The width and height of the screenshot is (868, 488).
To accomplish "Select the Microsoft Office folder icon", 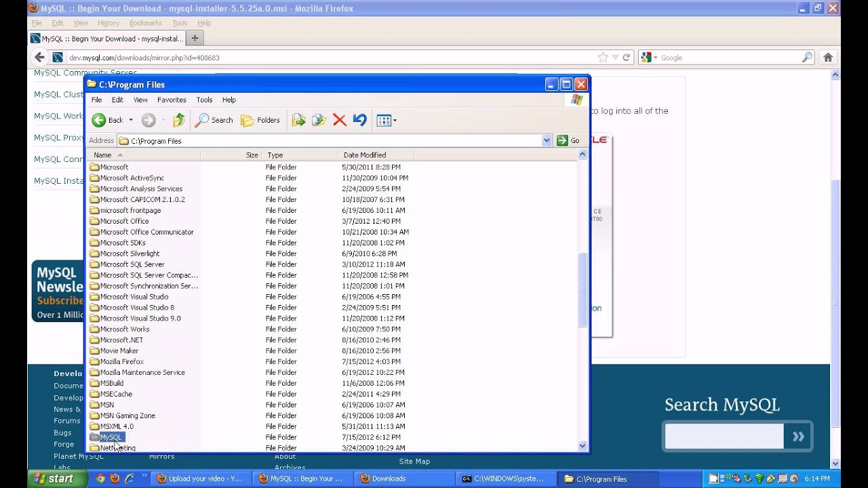I will (95, 221).
